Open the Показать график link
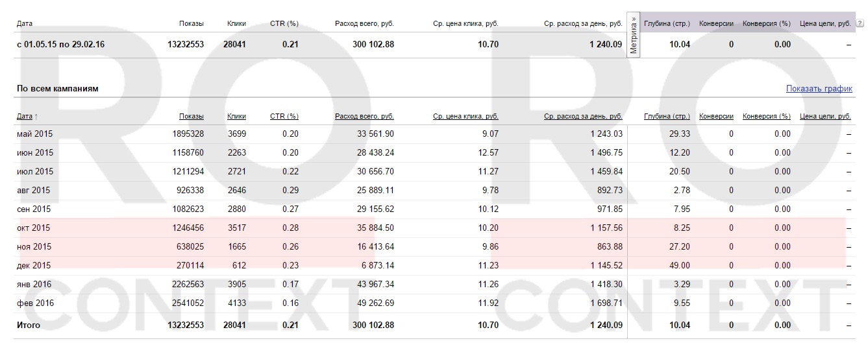The image size is (868, 354). pos(819,89)
